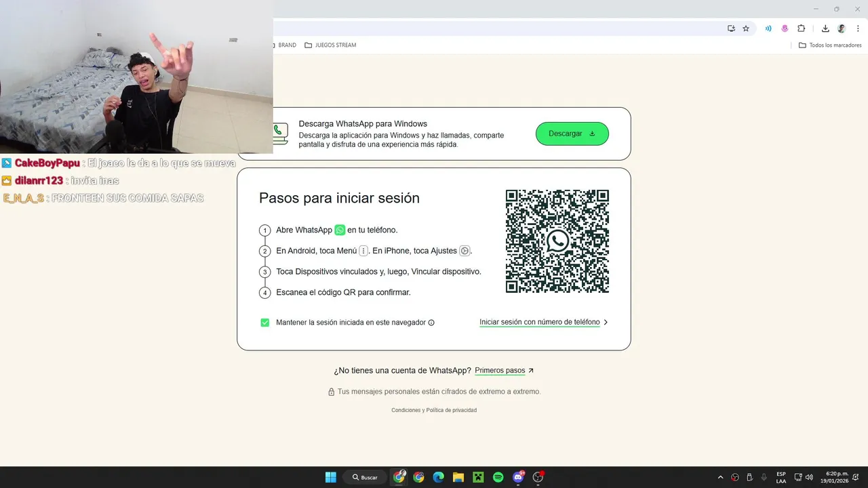Click the red circular tray icon
Image resolution: width=868 pixels, height=488 pixels.
(x=735, y=477)
